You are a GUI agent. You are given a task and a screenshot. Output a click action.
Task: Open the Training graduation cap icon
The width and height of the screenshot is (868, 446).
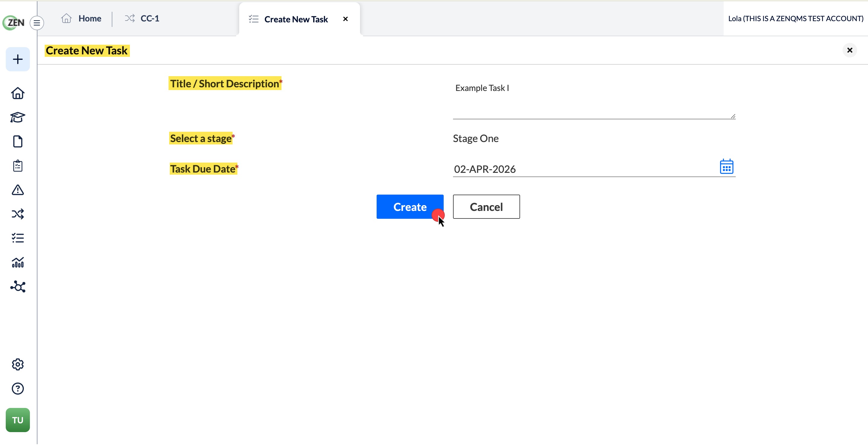click(18, 117)
